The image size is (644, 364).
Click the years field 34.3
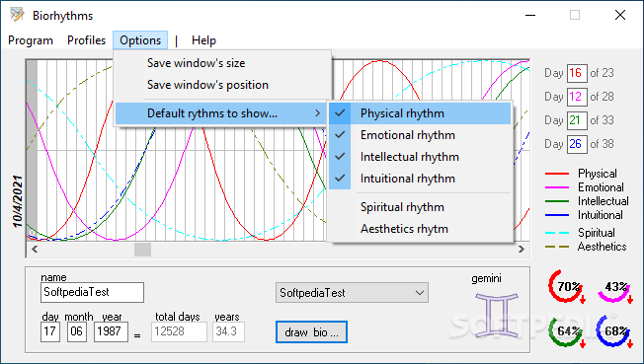point(228,331)
